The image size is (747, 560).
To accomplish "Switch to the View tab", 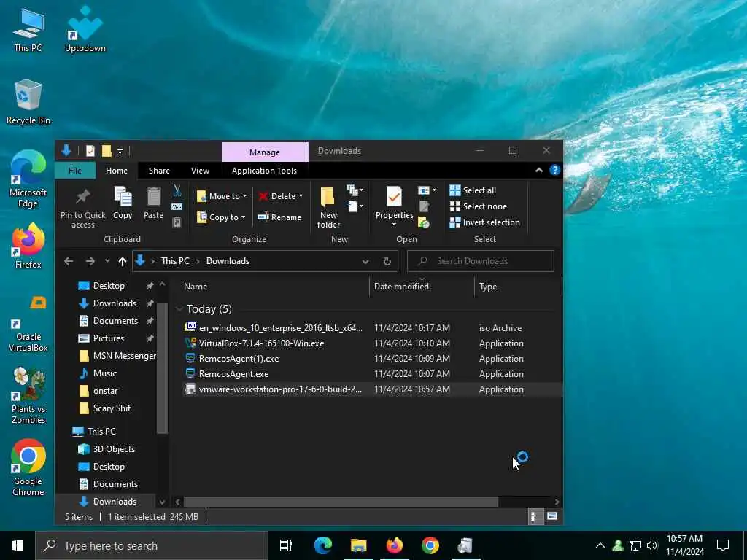I will (x=200, y=171).
